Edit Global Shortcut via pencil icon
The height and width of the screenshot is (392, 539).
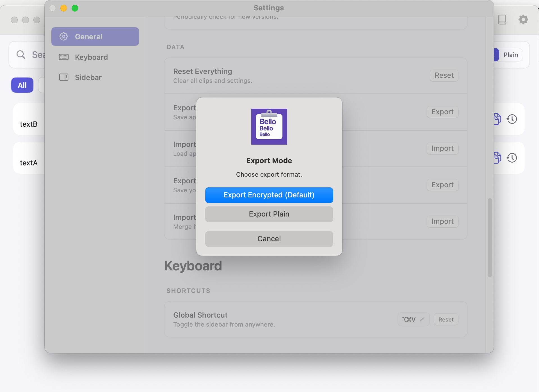pos(422,319)
